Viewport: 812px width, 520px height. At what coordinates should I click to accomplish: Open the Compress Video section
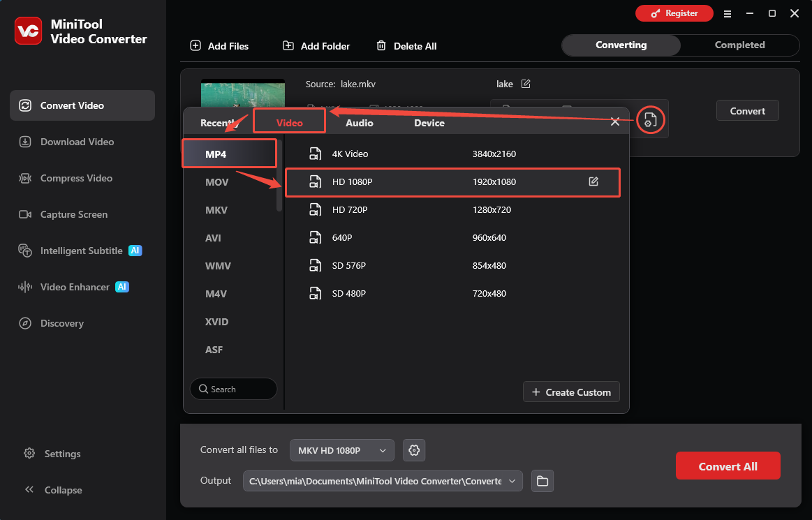point(82,178)
